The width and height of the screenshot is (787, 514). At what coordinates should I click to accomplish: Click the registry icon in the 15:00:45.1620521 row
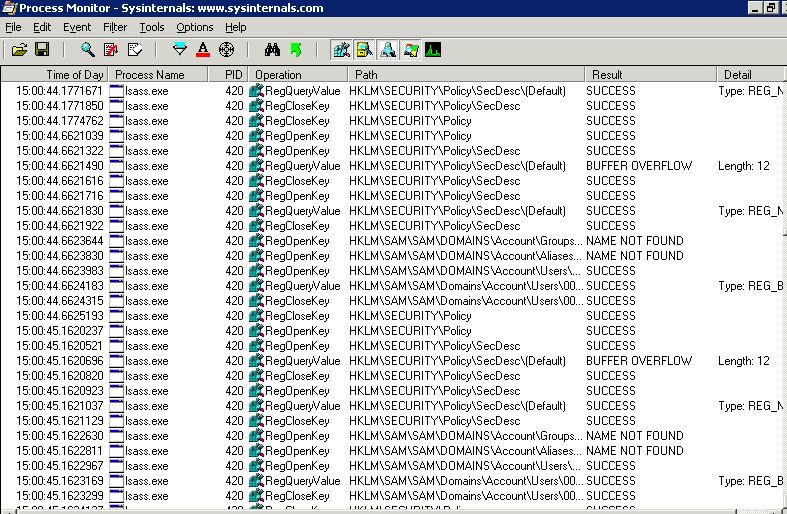[256, 346]
